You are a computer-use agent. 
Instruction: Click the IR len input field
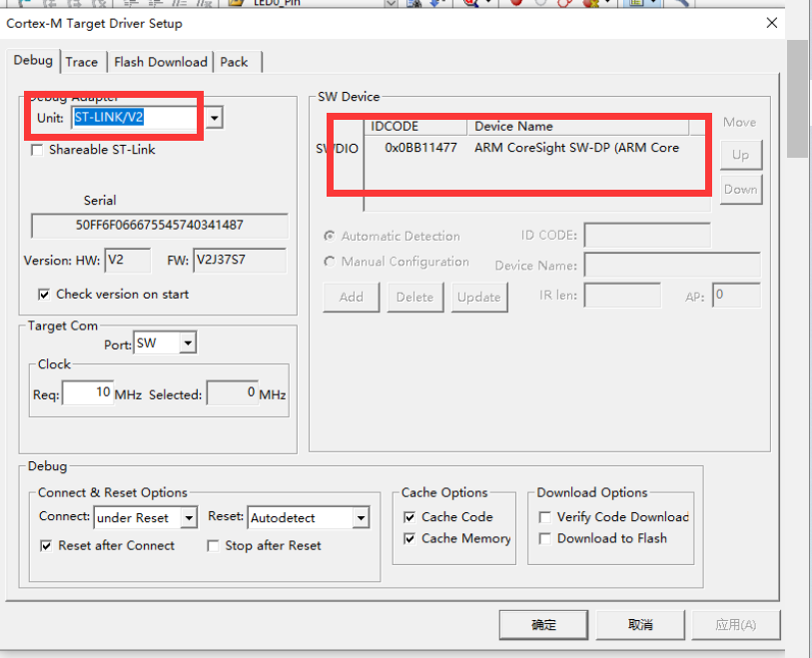622,296
